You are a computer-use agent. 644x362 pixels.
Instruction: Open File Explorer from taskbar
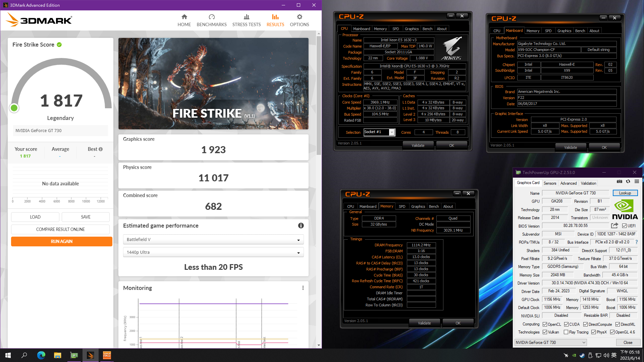click(57, 355)
